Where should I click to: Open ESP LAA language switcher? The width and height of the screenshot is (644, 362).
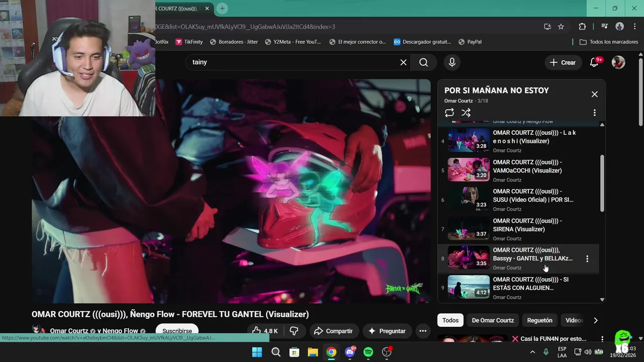pos(562,352)
